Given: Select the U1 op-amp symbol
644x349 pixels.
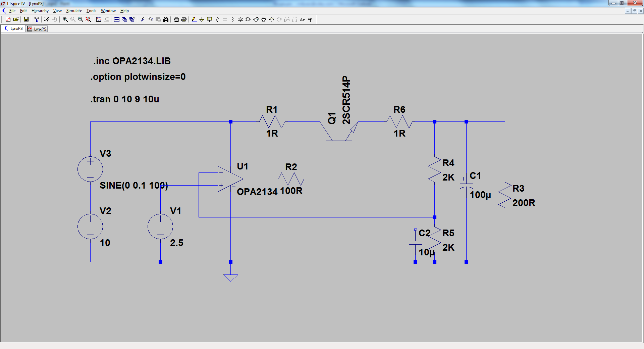Looking at the screenshot, I should tap(230, 179).
